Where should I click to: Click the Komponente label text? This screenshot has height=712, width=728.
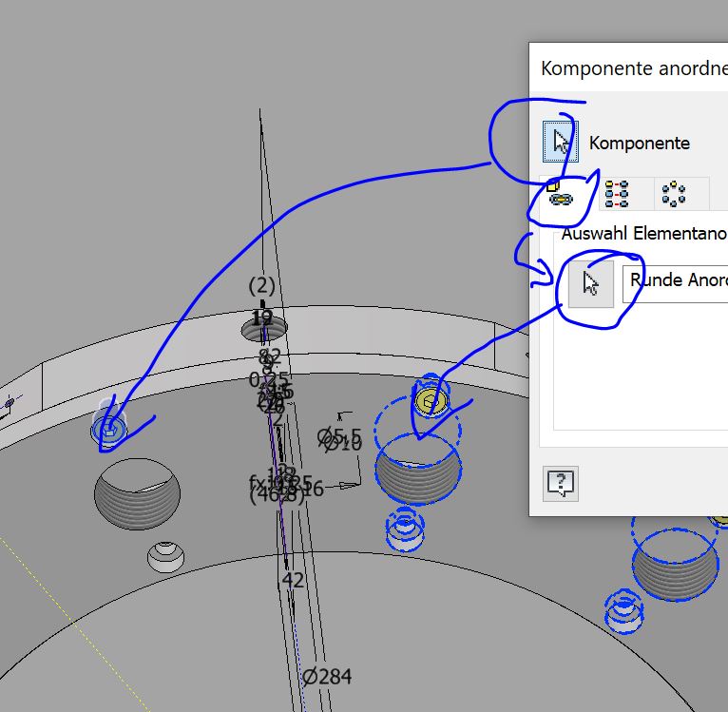[640, 143]
